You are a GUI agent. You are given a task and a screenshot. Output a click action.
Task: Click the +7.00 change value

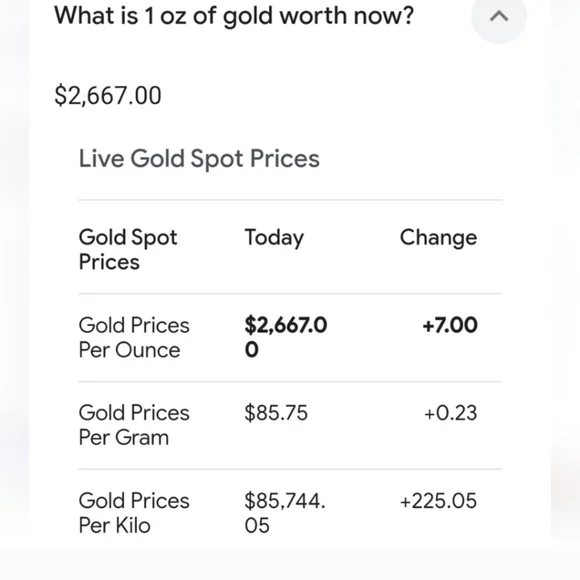click(x=450, y=325)
